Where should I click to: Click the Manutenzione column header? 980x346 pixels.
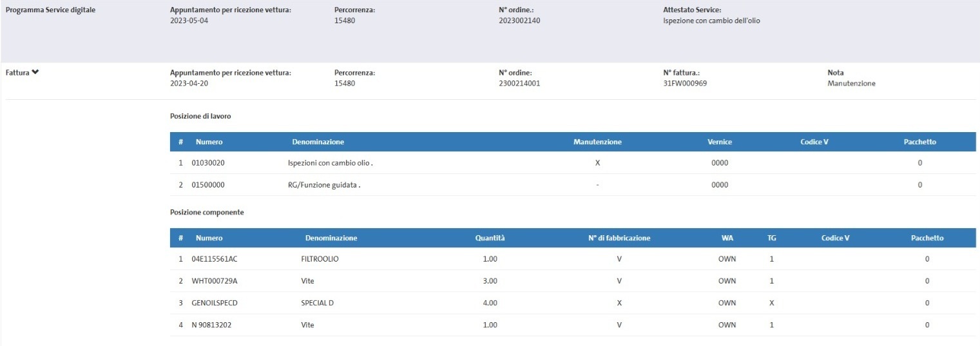pos(597,142)
